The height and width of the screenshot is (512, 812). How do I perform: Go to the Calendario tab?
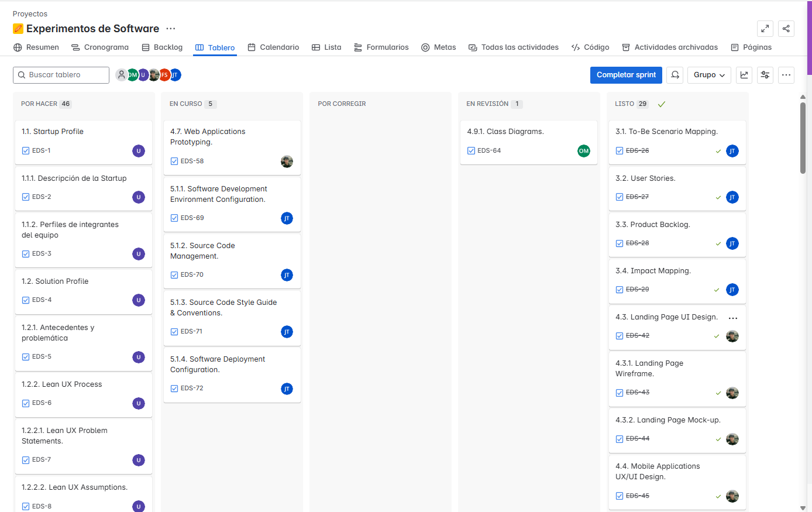coord(273,47)
